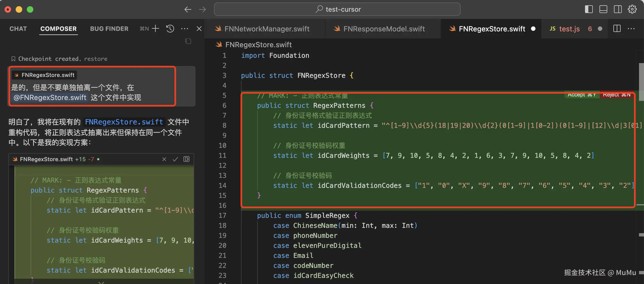The image size is (644, 284).
Task: Click the Accept ⌘Y button in editor
Action: tap(582, 95)
